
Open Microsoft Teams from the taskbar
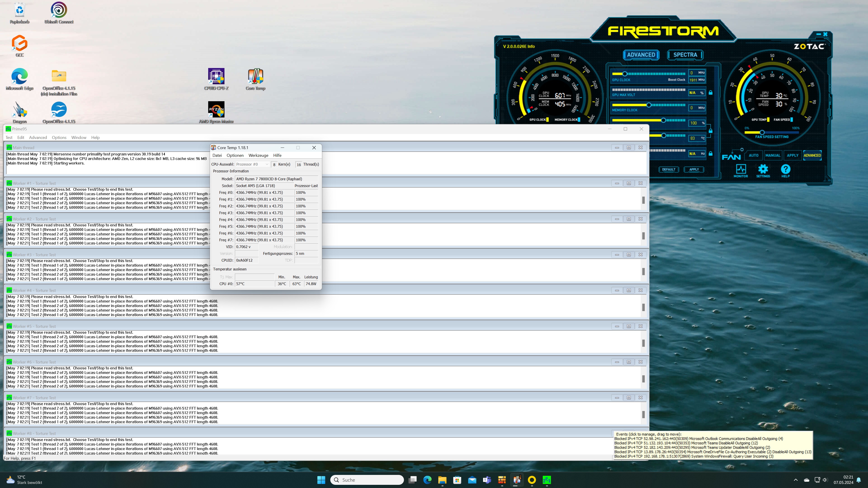click(x=487, y=480)
